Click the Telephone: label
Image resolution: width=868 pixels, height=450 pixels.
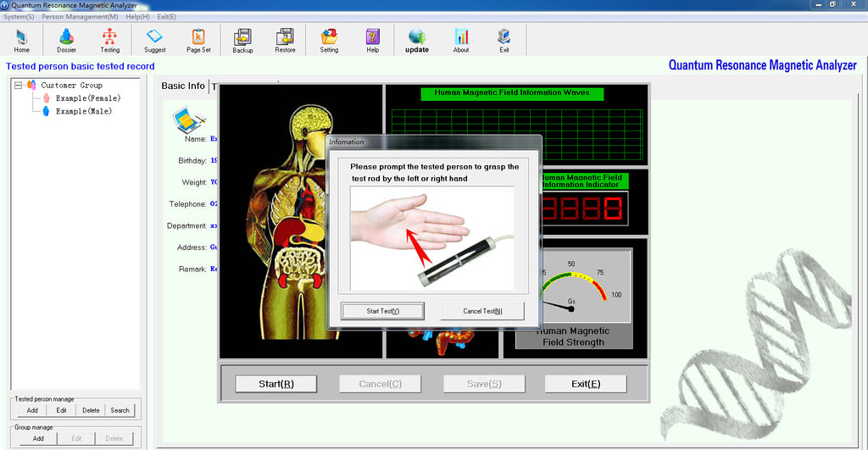187,203
